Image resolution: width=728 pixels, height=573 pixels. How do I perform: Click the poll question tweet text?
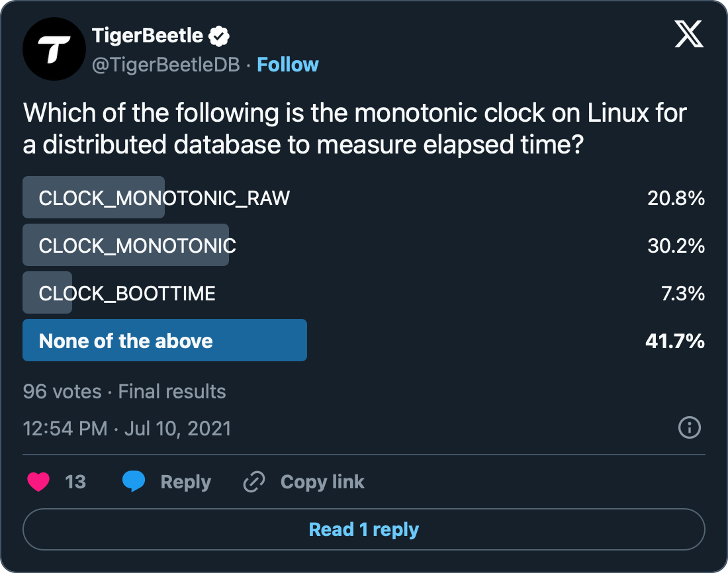click(x=355, y=129)
